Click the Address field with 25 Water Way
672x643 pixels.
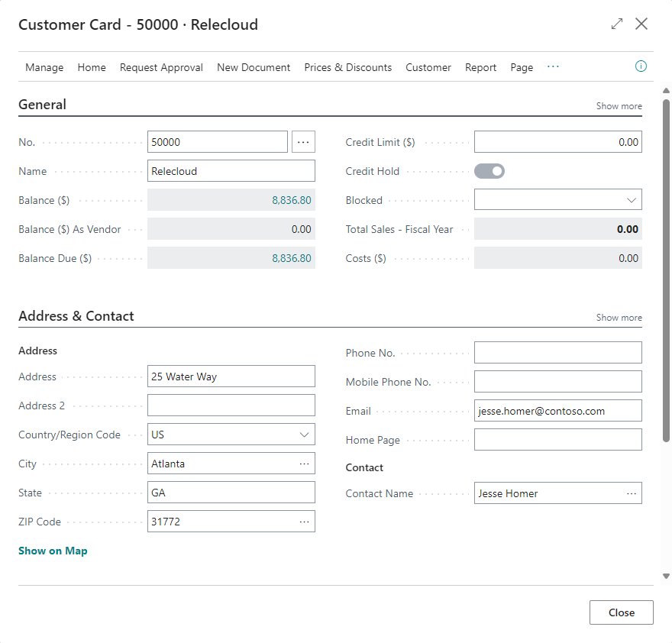click(x=231, y=376)
